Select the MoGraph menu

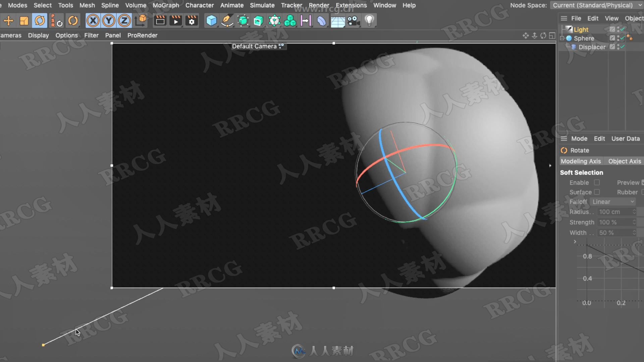coord(165,5)
